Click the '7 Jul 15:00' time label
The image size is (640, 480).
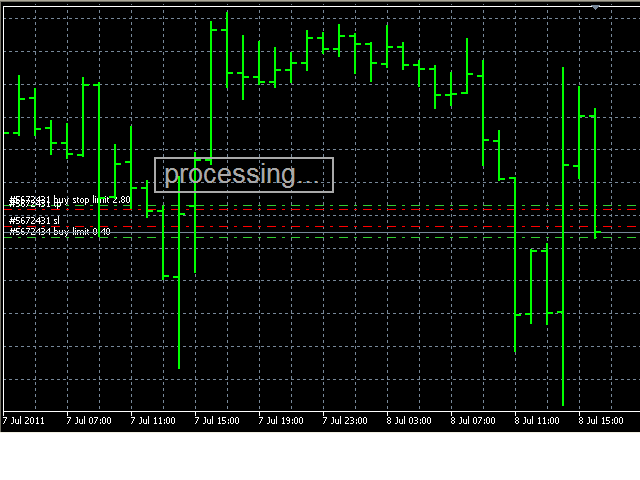(217, 420)
